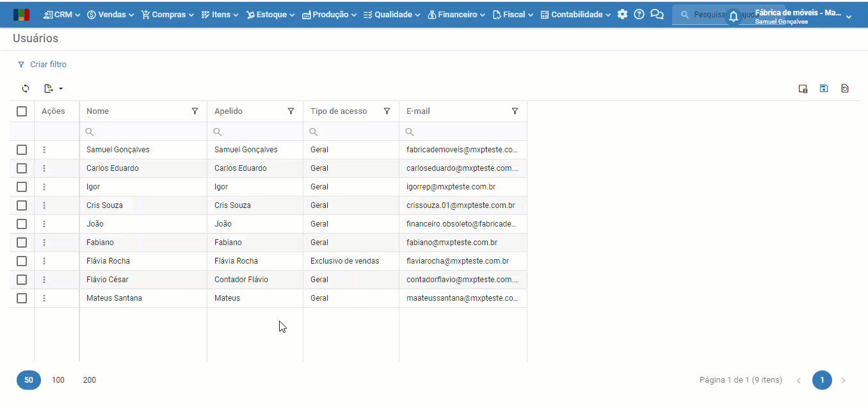Open the company account dropdown chevron

[849, 17]
